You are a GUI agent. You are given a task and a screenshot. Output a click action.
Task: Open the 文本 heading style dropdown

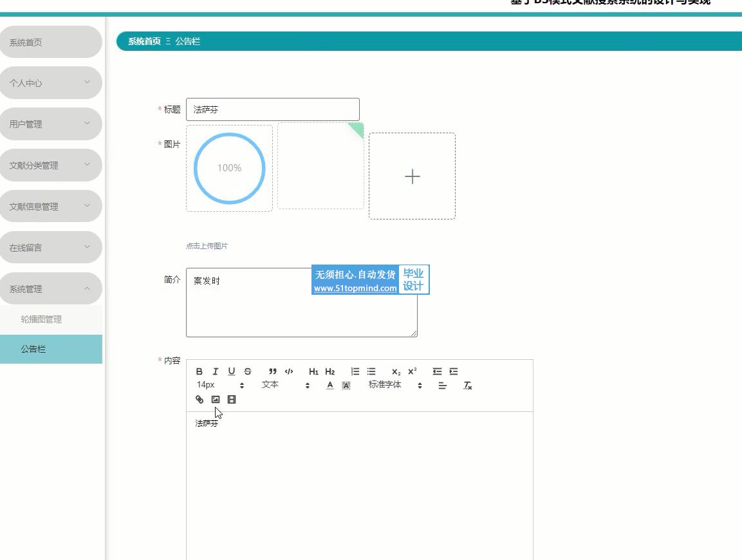286,385
